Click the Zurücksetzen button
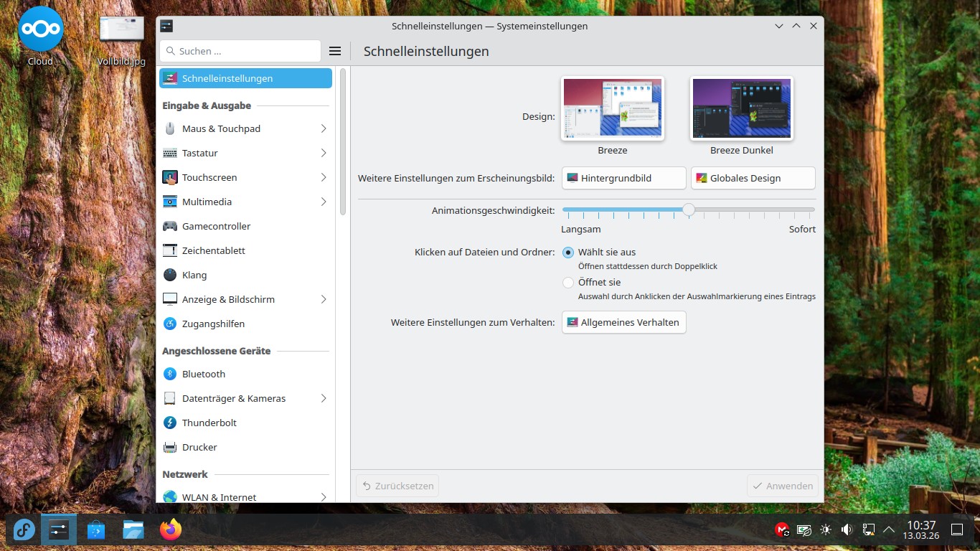The width and height of the screenshot is (980, 551). [x=397, y=486]
